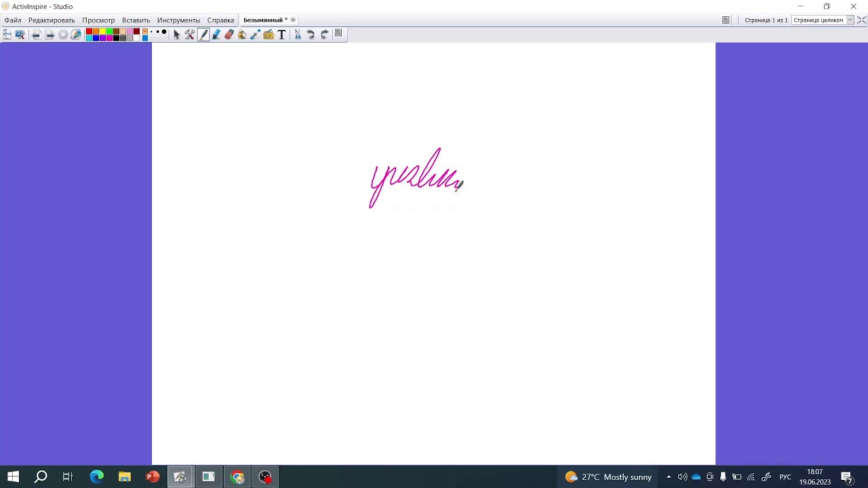Pick the magenta color swatch
Viewport: 868px width, 488px height.
click(109, 38)
